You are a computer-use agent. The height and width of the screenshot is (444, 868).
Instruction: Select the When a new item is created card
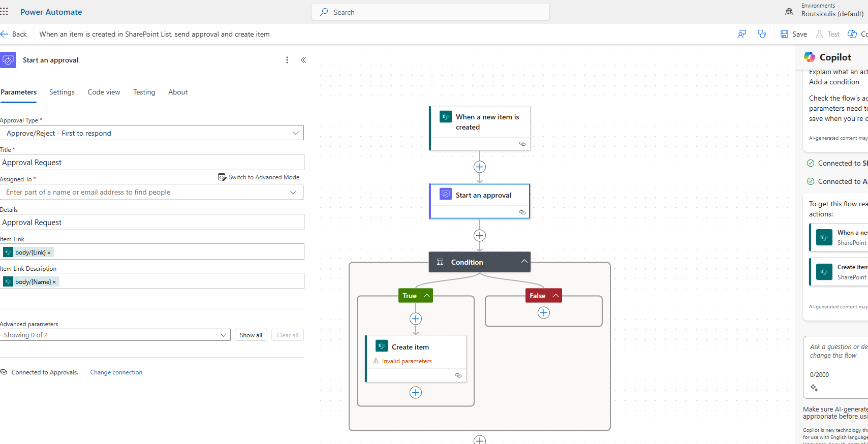pyautogui.click(x=480, y=129)
